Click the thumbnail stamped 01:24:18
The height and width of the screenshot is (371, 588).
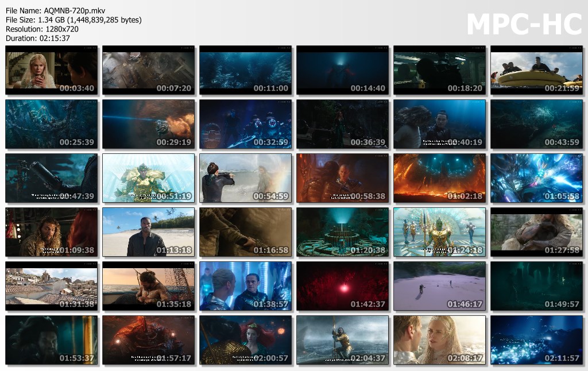pyautogui.click(x=439, y=232)
